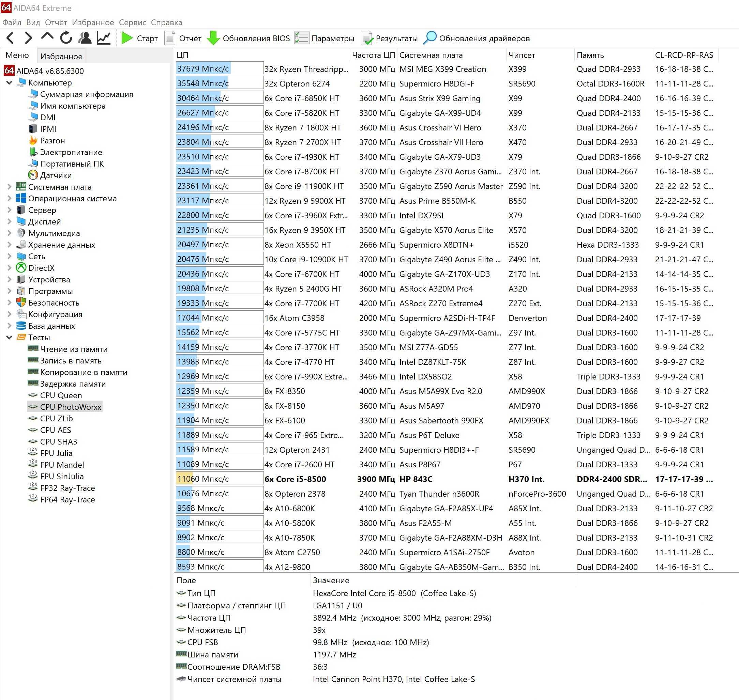Collapse the Компьютер tree node
The image size is (739, 700).
[x=9, y=82]
